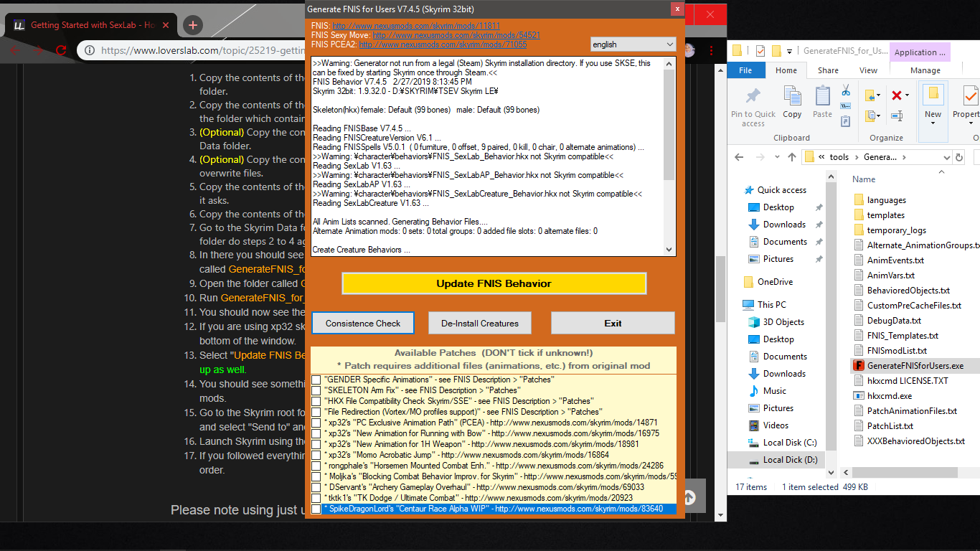Click the De-Install Creatures button
This screenshot has width=980, height=551.
pos(480,323)
